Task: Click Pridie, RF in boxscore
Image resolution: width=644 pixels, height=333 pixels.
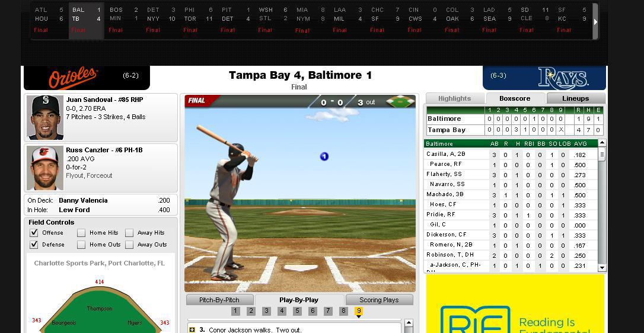Action: point(441,214)
